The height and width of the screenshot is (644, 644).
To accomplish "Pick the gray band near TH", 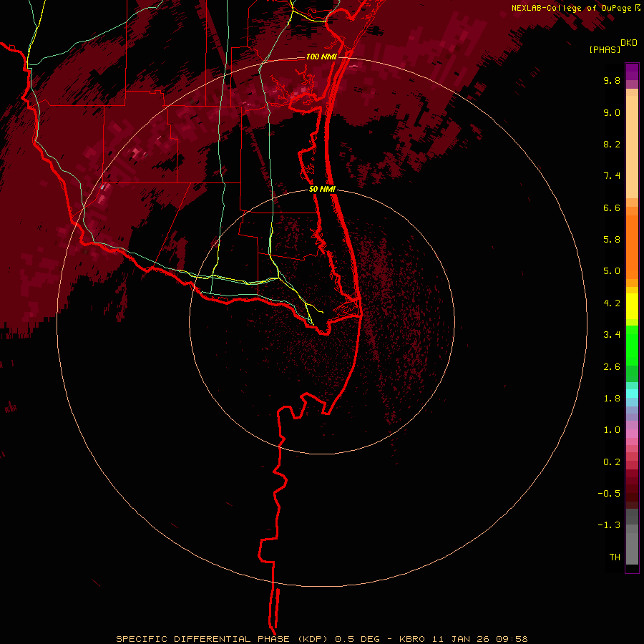I will (632, 548).
